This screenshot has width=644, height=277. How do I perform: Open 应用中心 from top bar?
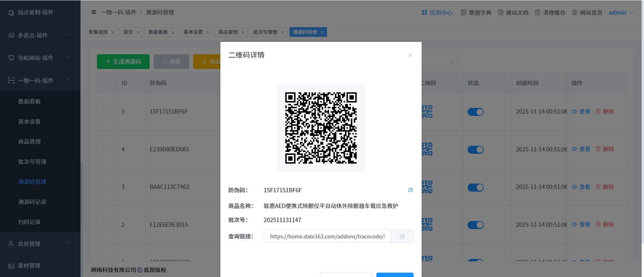tap(437, 13)
